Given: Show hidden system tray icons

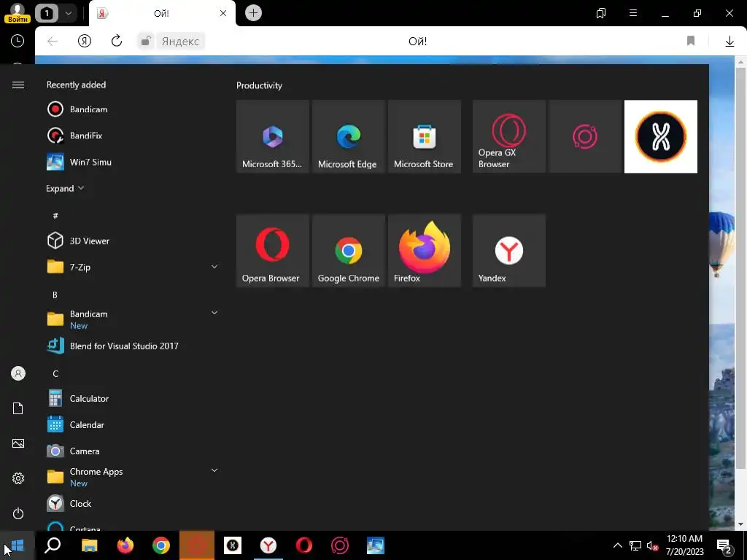Looking at the screenshot, I should 617,545.
